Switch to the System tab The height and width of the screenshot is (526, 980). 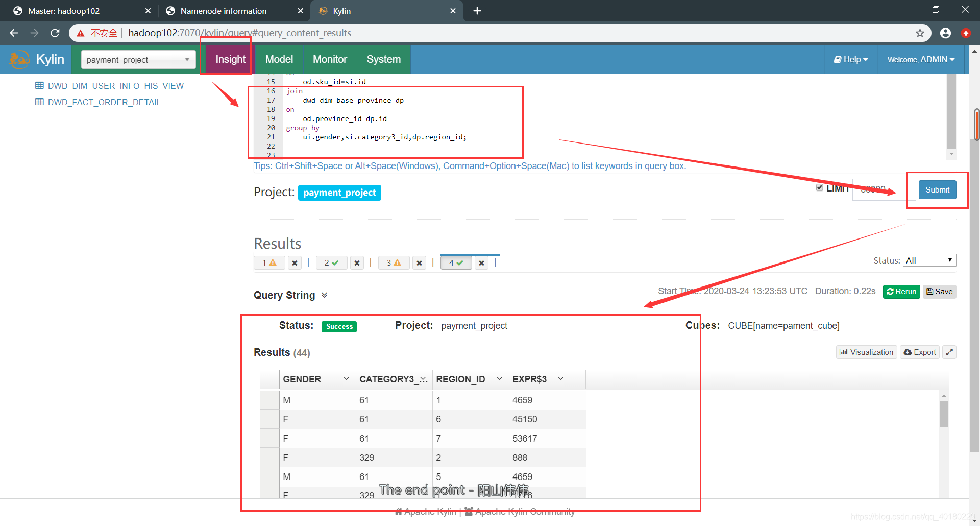pyautogui.click(x=384, y=60)
